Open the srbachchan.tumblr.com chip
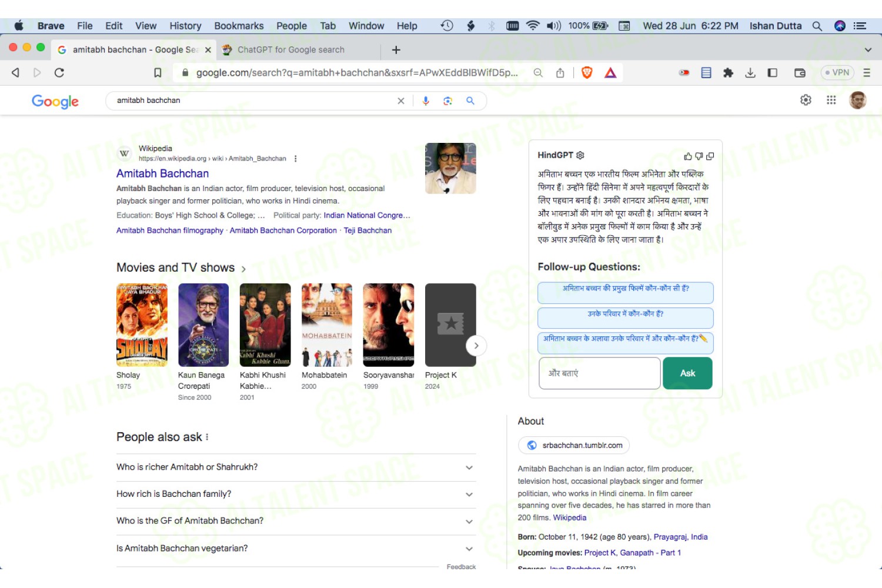This screenshot has width=882, height=588. point(574,446)
